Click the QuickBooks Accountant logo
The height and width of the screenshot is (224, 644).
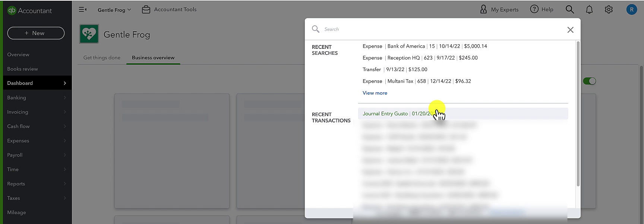[x=29, y=11]
